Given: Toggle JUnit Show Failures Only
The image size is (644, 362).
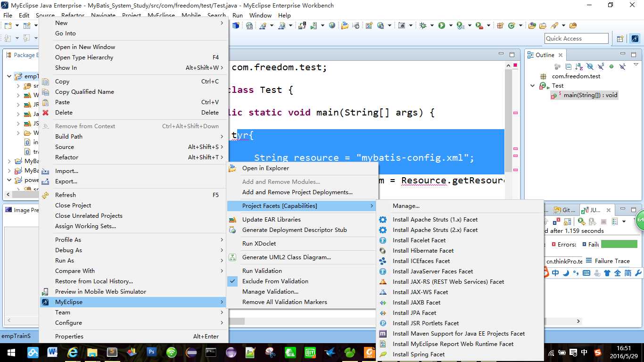Looking at the screenshot, I should (556, 222).
